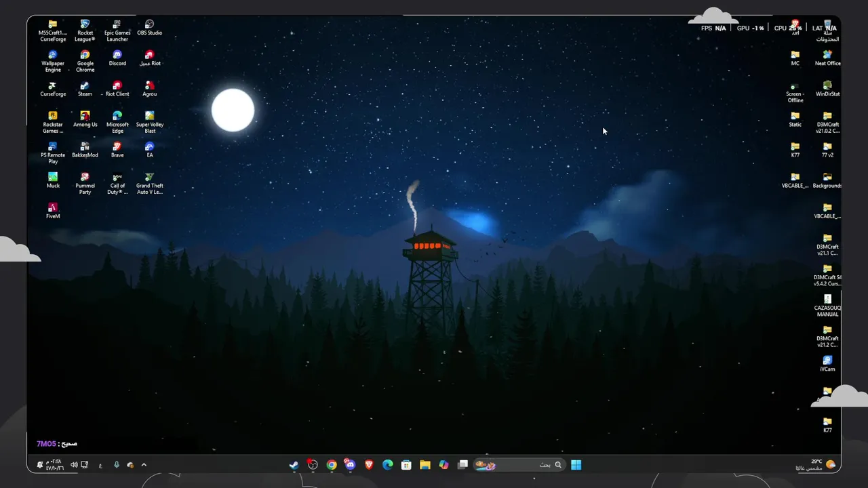
Task: Open File Explorer from the taskbar
Action: (425, 465)
